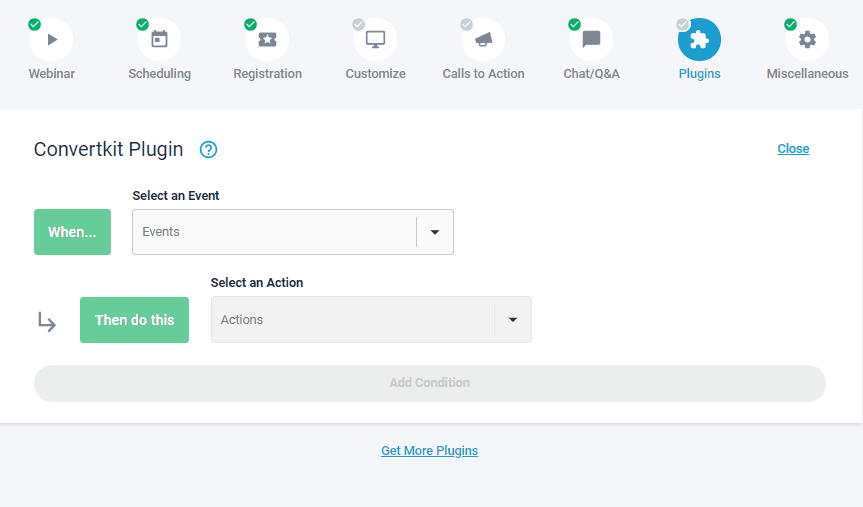
Task: Close the Convertkit Plugin panel
Action: (793, 149)
